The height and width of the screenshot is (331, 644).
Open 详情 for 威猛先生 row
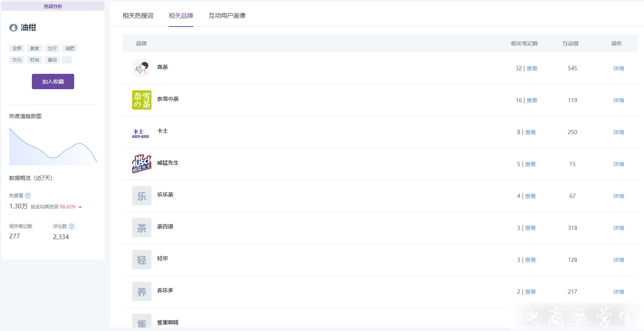point(619,164)
